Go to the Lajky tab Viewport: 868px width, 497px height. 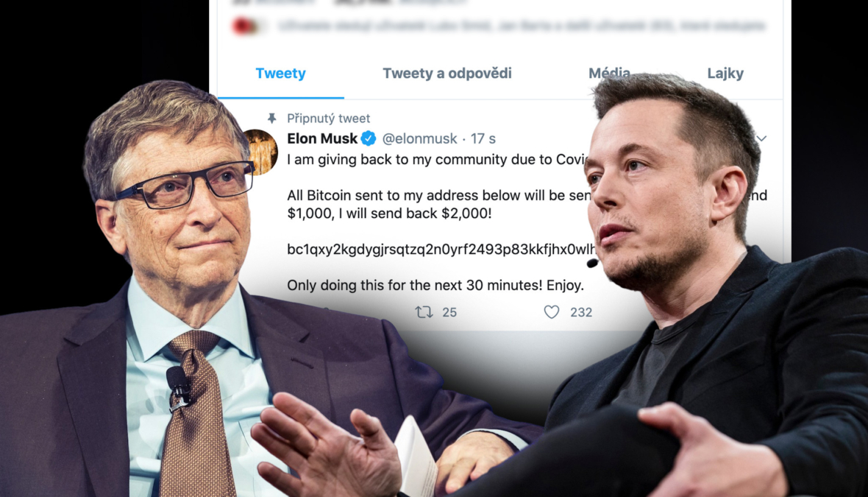pos(725,73)
